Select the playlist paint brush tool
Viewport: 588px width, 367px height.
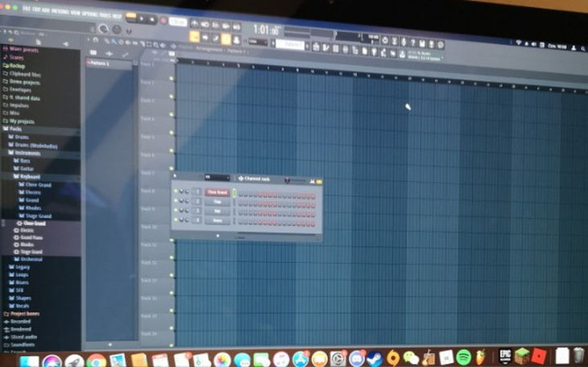(x=114, y=42)
